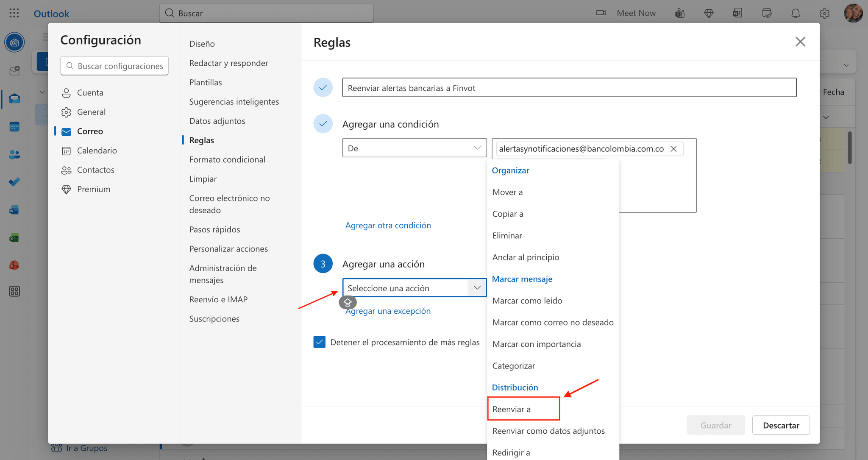Open the OneNote feed icon
The width and height of the screenshot is (868, 460).
click(737, 13)
